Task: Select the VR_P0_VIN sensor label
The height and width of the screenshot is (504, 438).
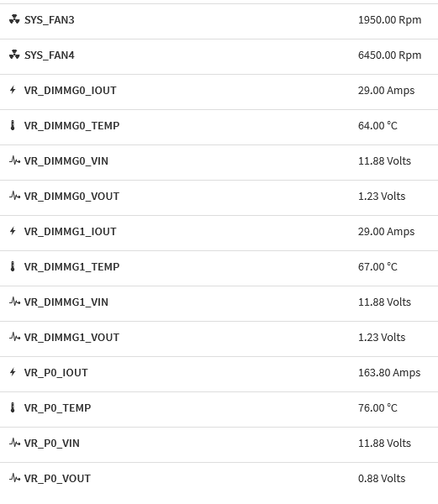Action: point(52,443)
